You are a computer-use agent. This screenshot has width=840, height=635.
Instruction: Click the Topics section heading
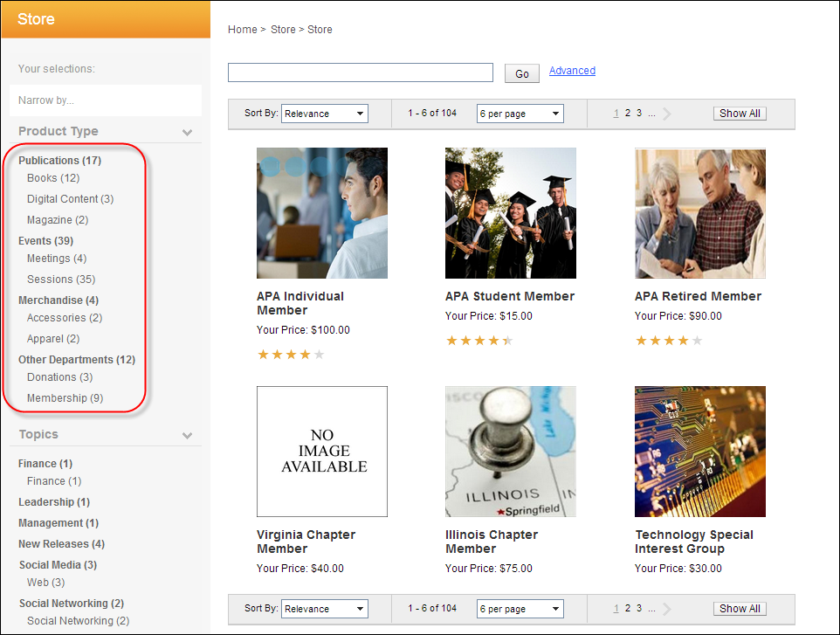click(38, 435)
